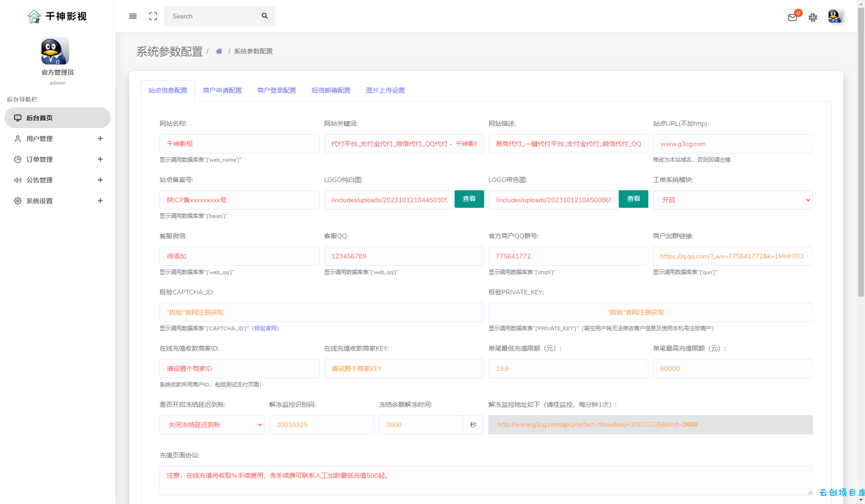The height and width of the screenshot is (504, 865).
Task: Open the Slack-style apps icon in header
Action: [813, 18]
